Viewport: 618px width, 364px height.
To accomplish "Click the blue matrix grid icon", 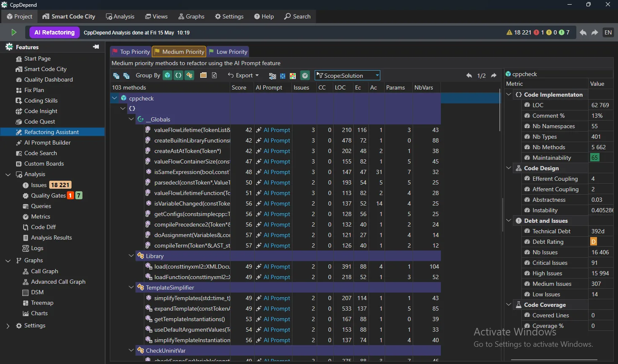I will pos(283,76).
